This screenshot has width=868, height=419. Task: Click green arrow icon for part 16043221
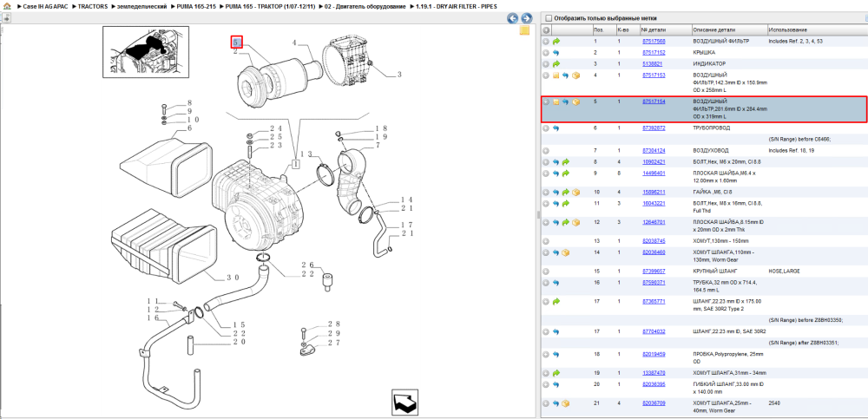point(566,204)
